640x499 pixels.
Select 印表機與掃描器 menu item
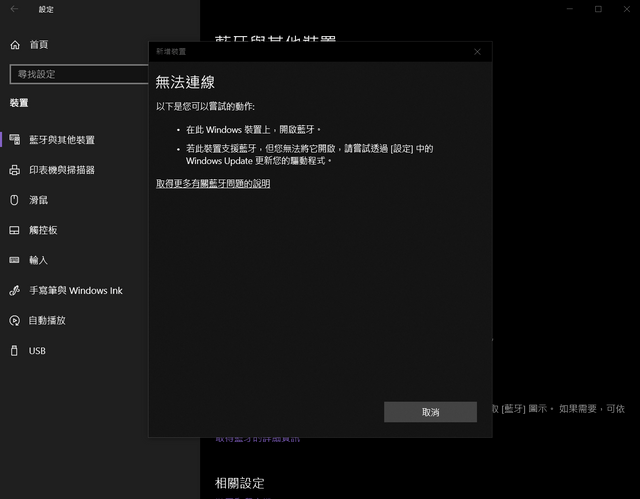(x=62, y=170)
